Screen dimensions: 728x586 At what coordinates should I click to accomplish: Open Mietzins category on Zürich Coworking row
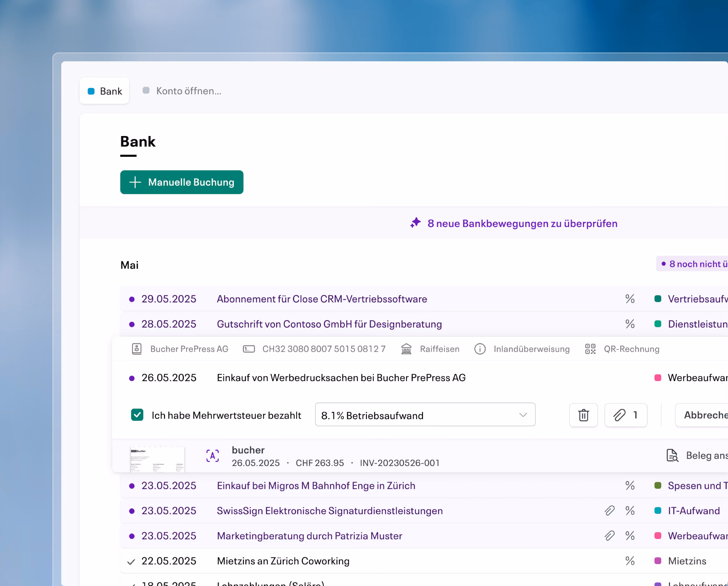tap(680, 561)
